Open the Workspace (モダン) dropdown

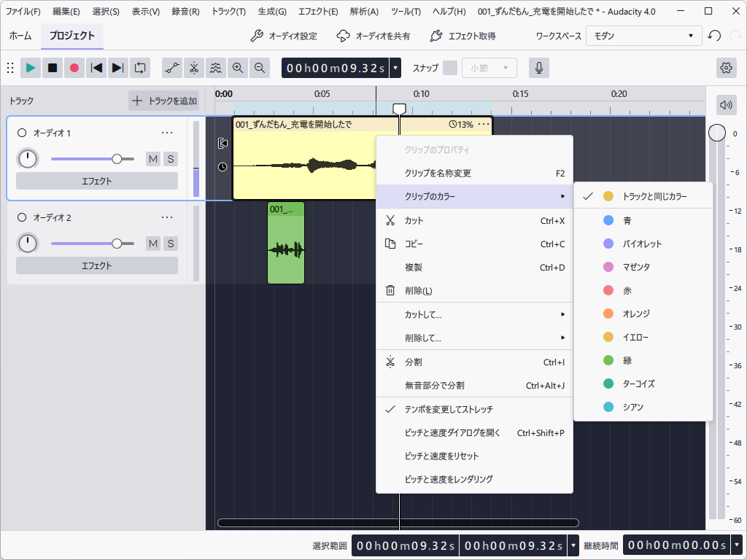tap(643, 36)
